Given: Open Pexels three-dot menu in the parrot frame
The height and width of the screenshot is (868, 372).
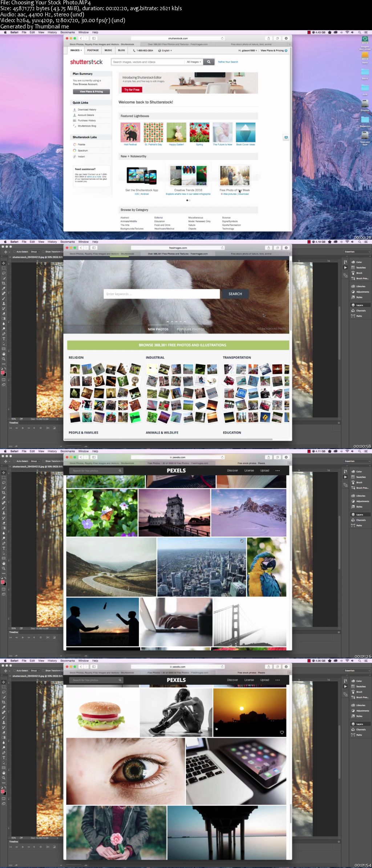Looking at the screenshot, I should point(278,471).
